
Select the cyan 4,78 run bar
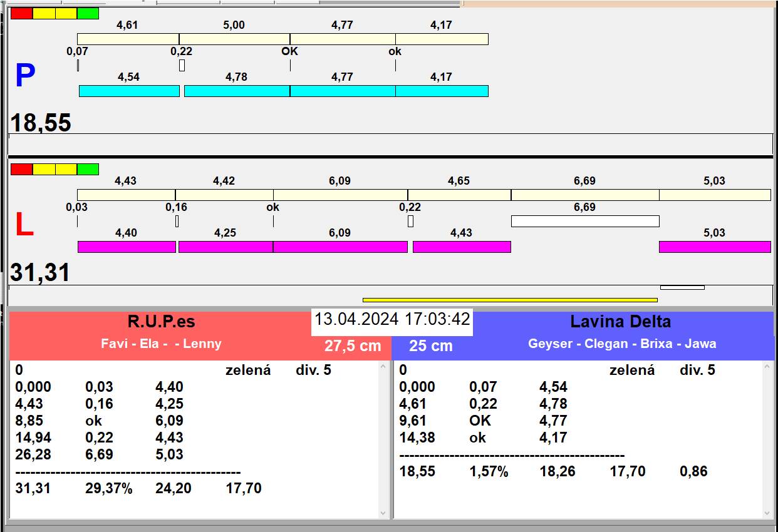[237, 91]
